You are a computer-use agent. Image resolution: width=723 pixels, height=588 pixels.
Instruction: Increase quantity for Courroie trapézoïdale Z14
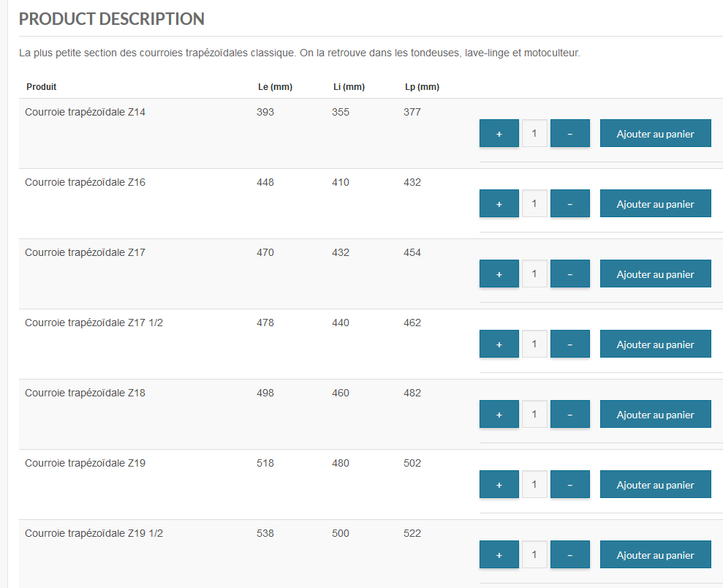coord(499,134)
